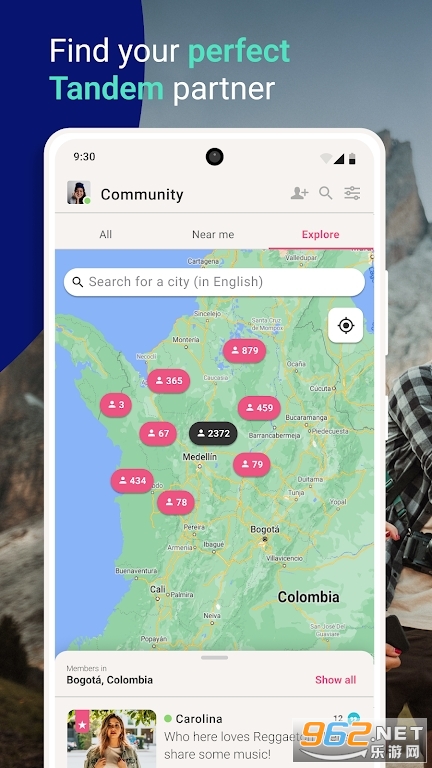Open the filter settings sliders icon

coord(352,193)
